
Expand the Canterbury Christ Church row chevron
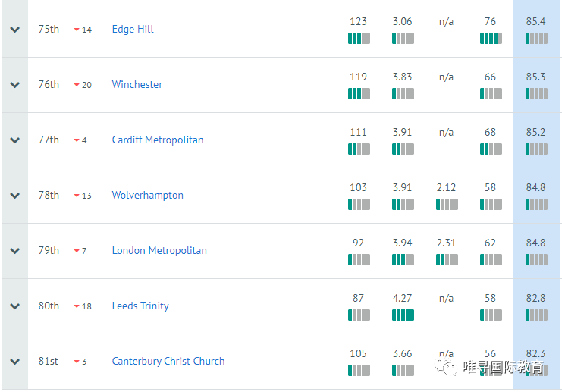point(14,362)
